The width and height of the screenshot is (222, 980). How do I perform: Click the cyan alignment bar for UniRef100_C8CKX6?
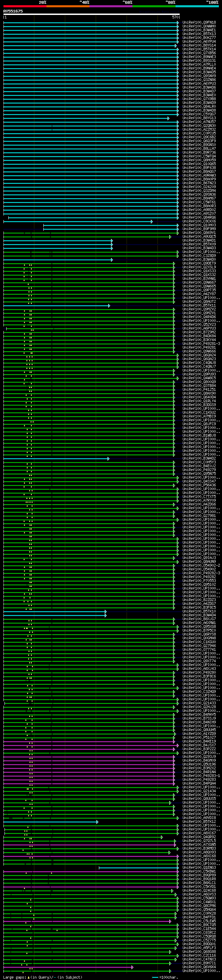78,221
